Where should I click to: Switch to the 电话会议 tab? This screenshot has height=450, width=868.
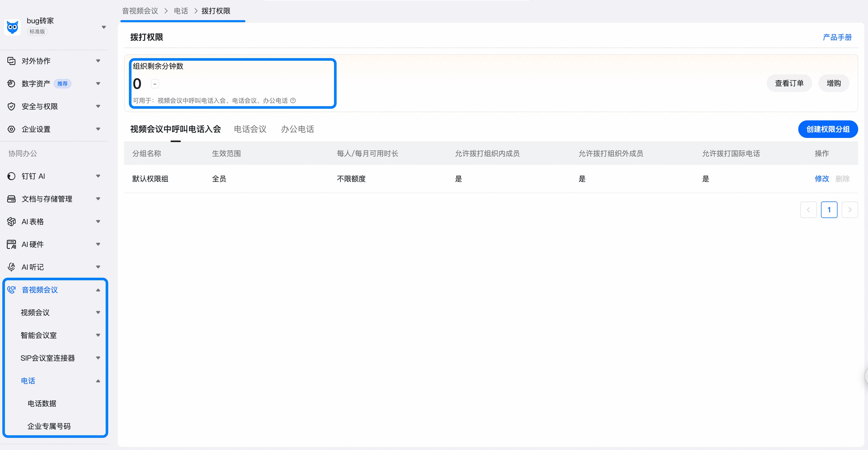(x=250, y=129)
